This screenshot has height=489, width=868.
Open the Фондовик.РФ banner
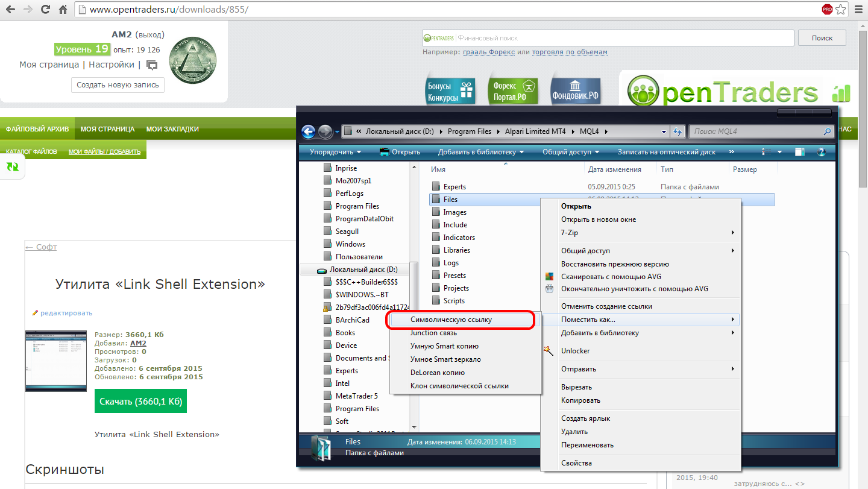[x=576, y=91]
